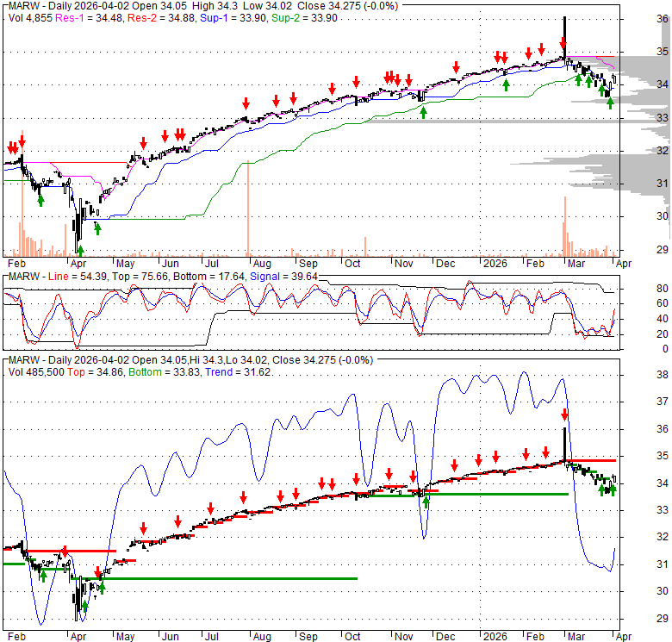Click the green buy arrow below the April 2025 low in the top chart
This screenshot has width=672, height=642.
[80, 250]
